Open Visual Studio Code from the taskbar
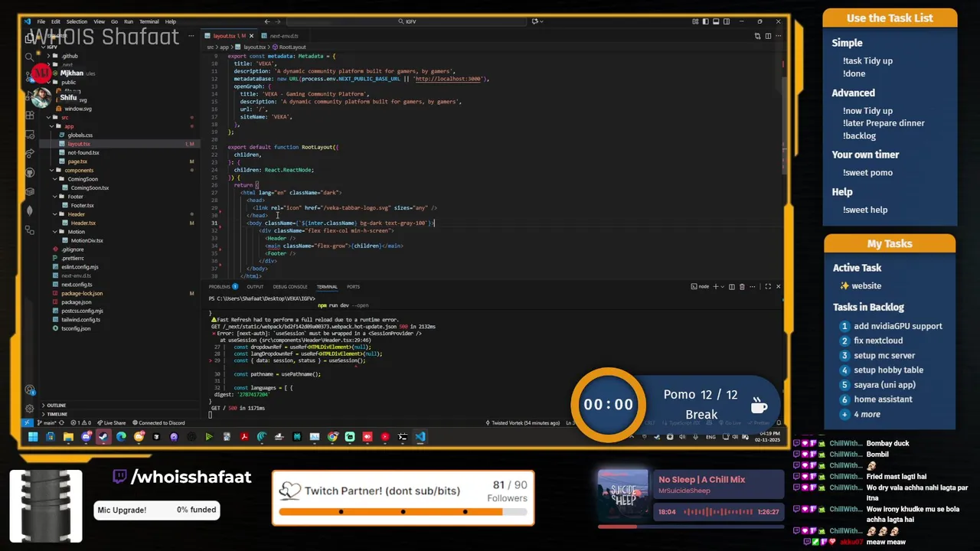Viewport: 980px width, 551px height. pos(420,437)
